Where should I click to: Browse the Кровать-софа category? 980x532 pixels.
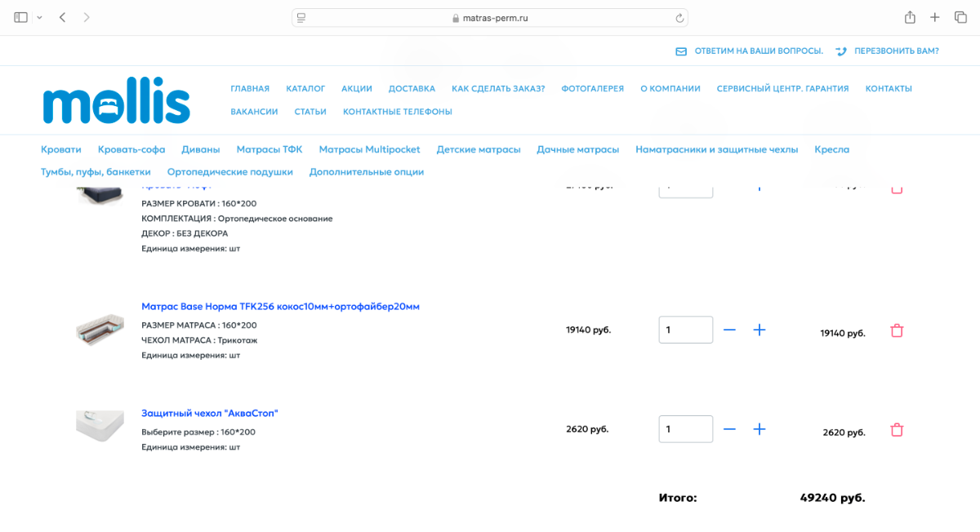point(131,149)
